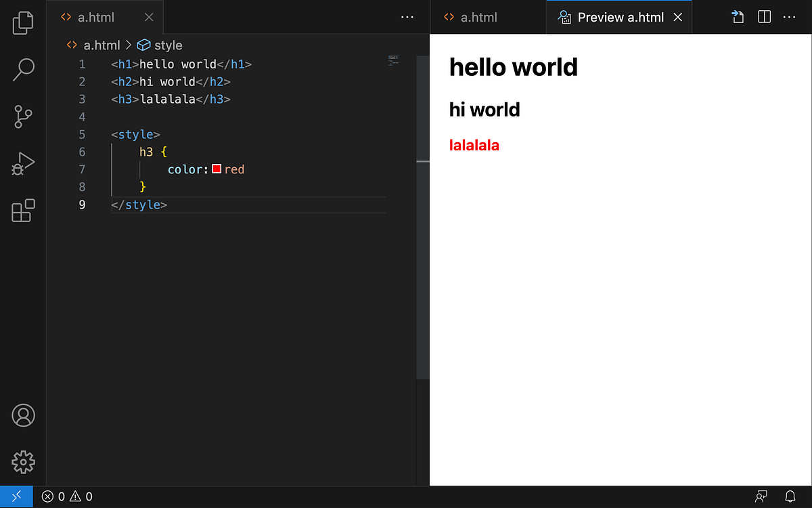Open the errors and warnings count in status bar
The height and width of the screenshot is (508, 812).
(67, 496)
